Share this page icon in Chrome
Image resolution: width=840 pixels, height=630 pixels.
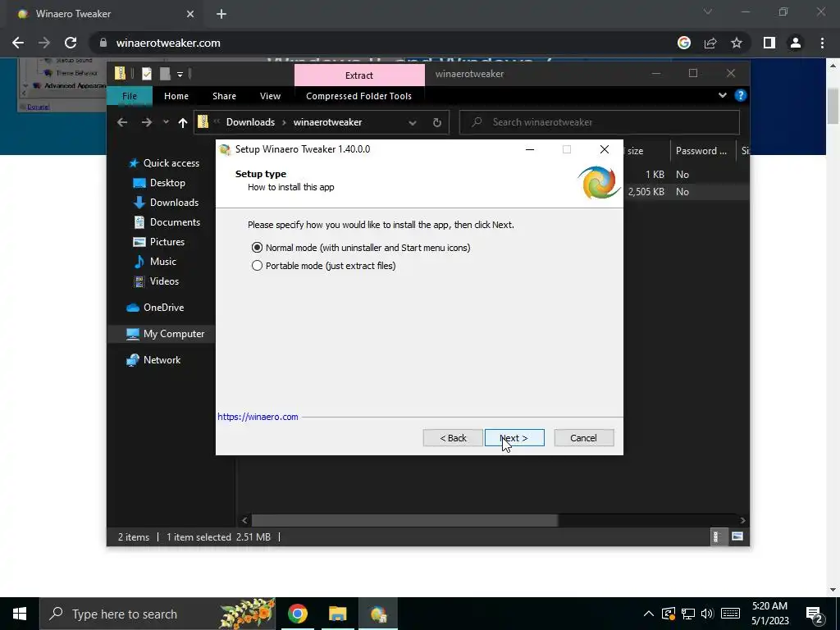pos(710,43)
